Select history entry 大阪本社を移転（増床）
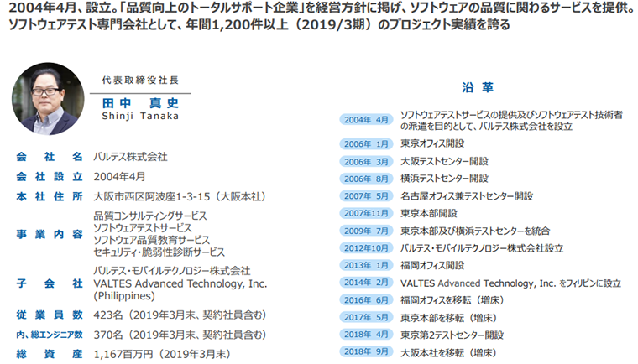 point(448,353)
